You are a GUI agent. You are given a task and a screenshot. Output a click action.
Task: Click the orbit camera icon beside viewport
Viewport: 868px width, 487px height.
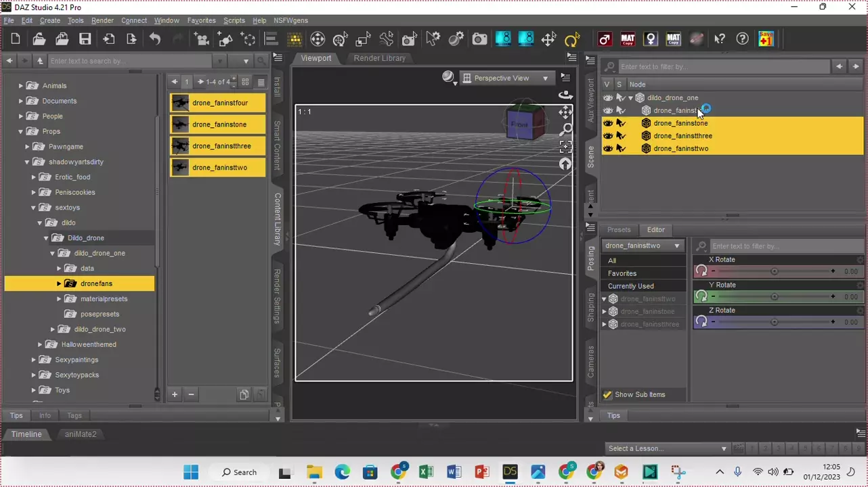pyautogui.click(x=565, y=95)
